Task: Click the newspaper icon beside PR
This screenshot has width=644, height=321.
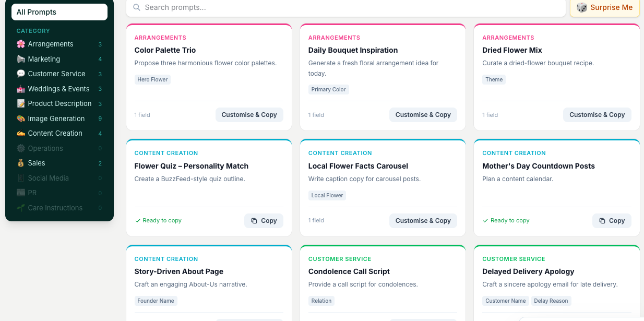Action: [21, 193]
